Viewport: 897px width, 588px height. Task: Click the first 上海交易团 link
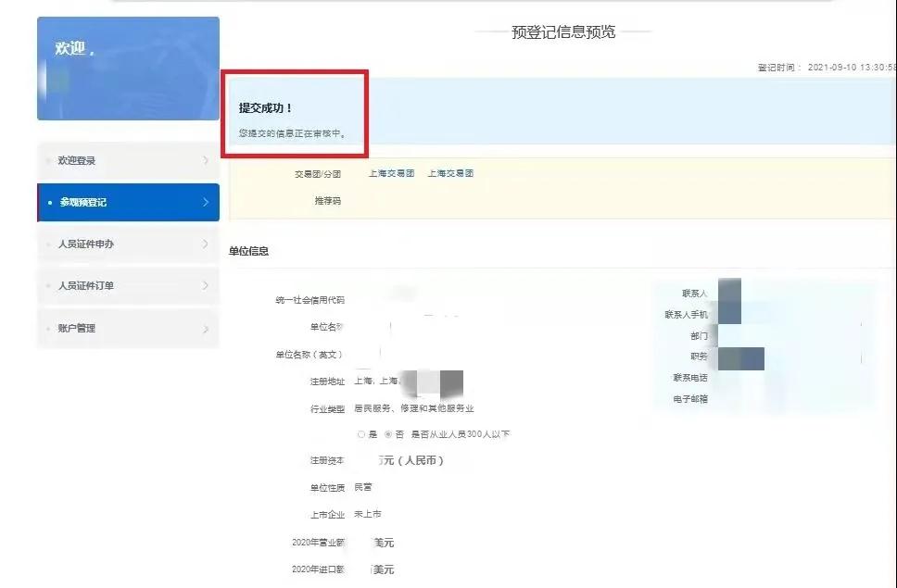click(391, 174)
